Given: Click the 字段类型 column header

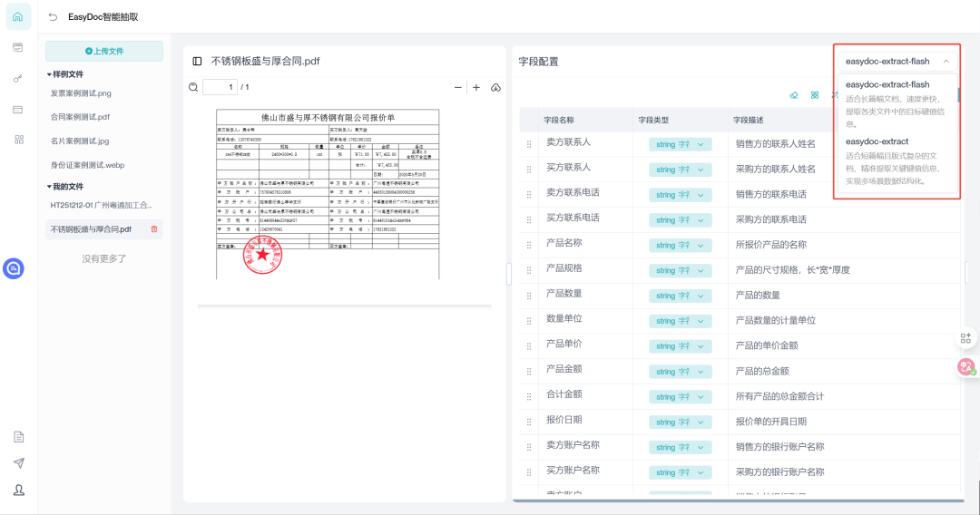Looking at the screenshot, I should click(653, 120).
